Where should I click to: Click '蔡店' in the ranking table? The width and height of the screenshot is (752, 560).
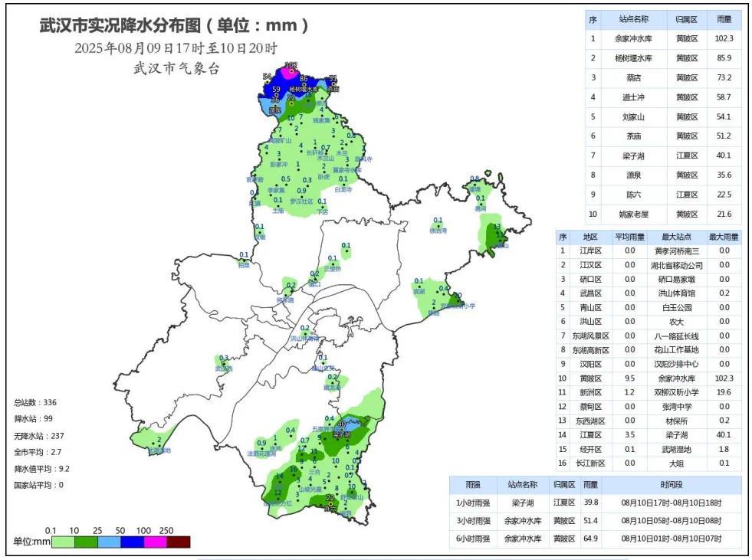pos(633,77)
